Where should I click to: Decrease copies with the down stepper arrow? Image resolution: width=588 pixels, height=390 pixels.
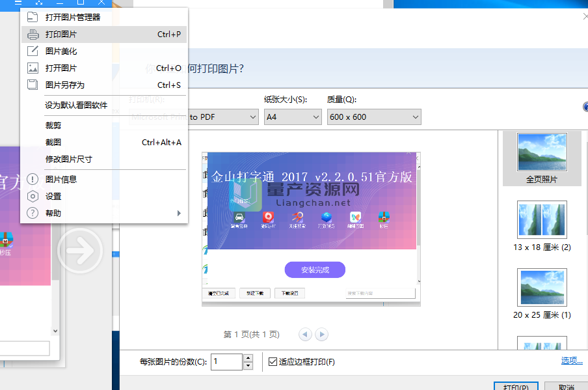click(248, 366)
